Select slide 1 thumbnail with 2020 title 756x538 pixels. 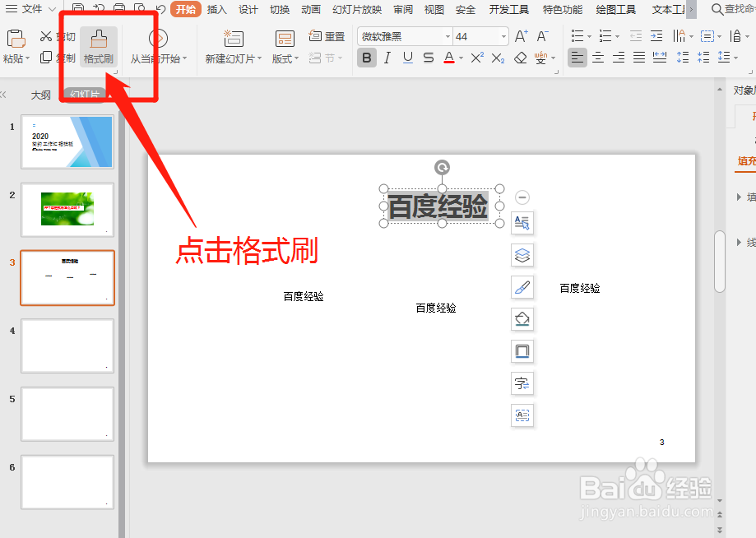point(67,141)
